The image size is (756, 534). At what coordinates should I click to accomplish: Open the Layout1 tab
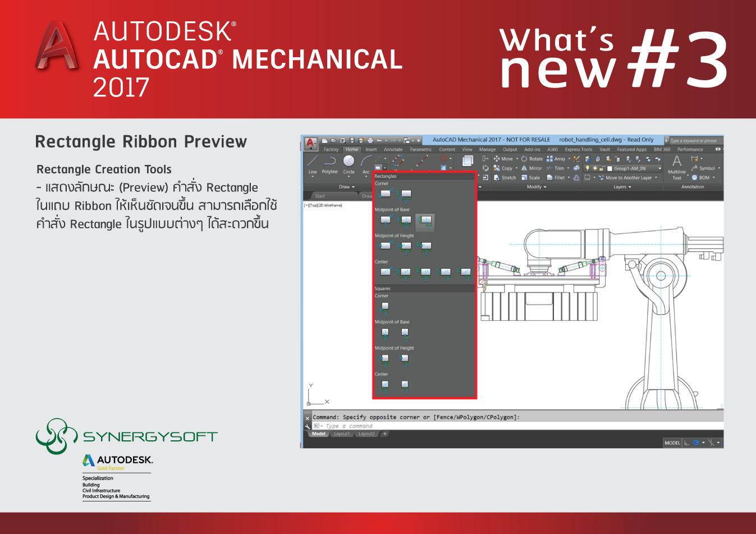tap(341, 434)
